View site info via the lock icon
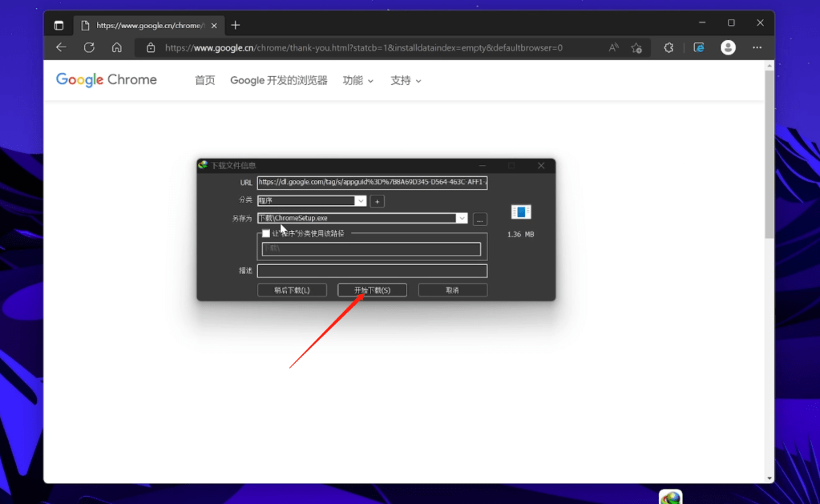The image size is (820, 504). [151, 47]
